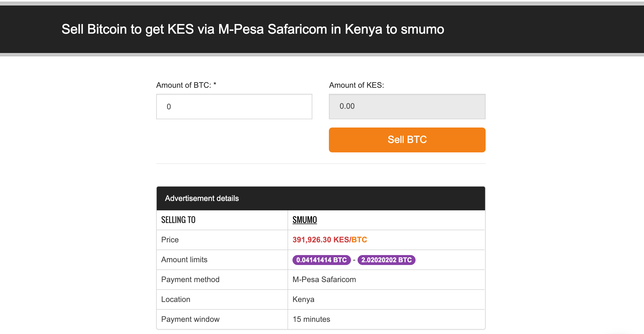This screenshot has height=334, width=644.
Task: Click the SELLING TO column header
Action: click(x=178, y=220)
